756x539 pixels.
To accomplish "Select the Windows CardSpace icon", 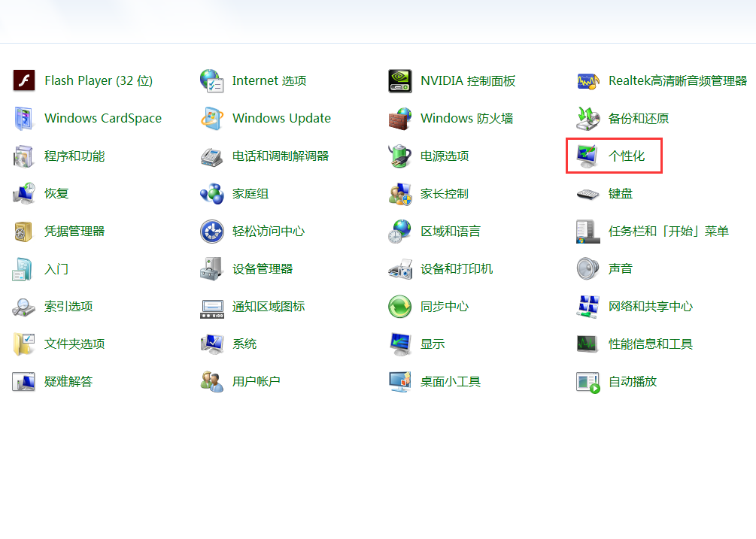I will click(23, 118).
